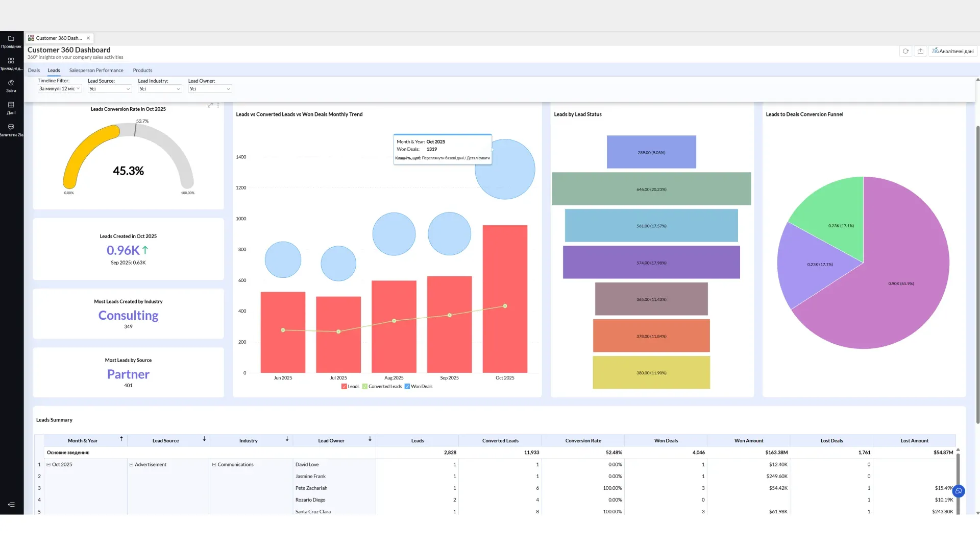This screenshot has width=980, height=545.
Task: Expand the conversion rate widget to fullscreen
Action: [210, 105]
